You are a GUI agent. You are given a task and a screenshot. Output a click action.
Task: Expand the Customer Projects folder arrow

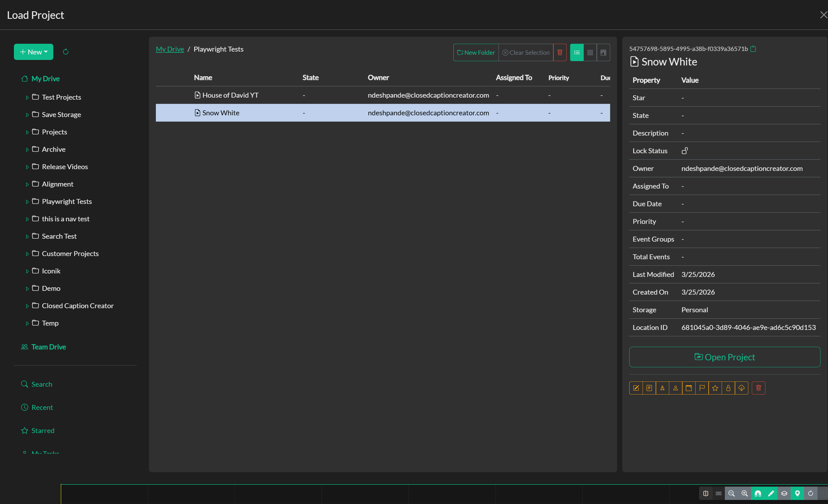(27, 254)
